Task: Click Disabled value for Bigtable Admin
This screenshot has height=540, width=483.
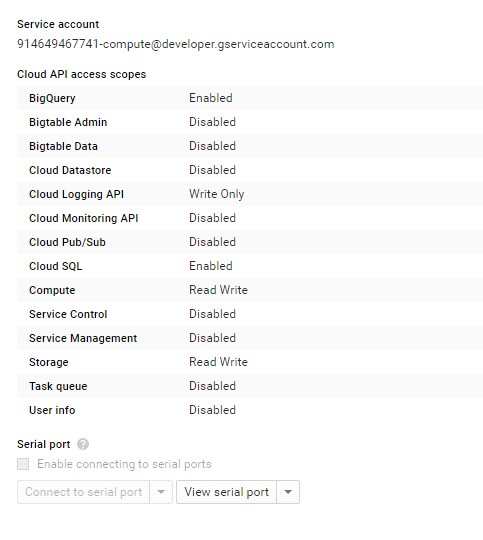Action: [x=213, y=122]
